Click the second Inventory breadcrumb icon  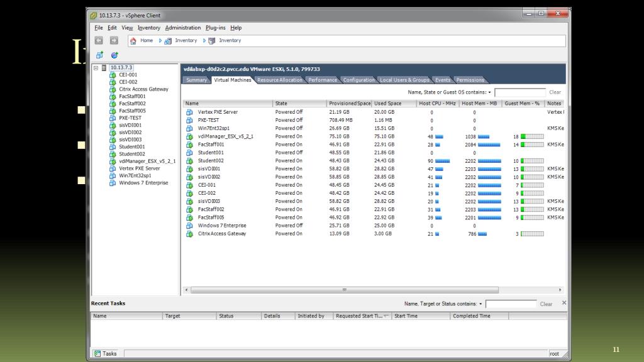(x=212, y=41)
